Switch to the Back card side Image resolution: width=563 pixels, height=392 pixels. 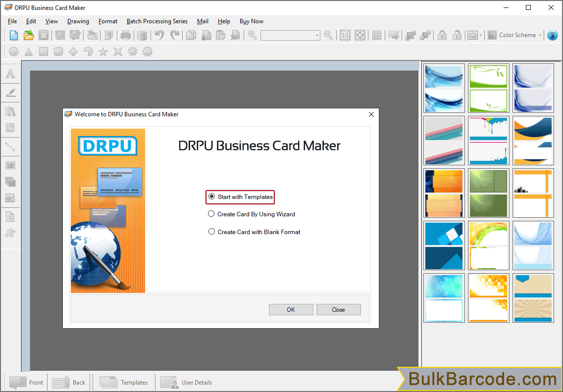point(69,382)
